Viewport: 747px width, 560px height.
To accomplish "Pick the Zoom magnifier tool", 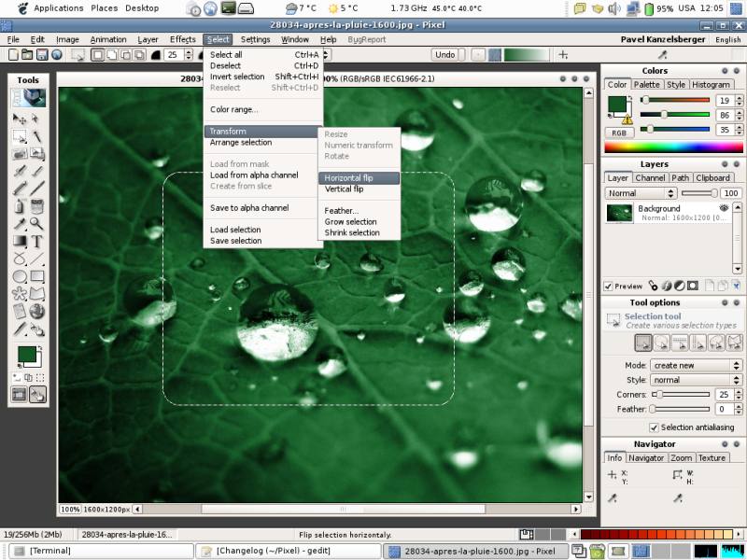I will (x=37, y=223).
